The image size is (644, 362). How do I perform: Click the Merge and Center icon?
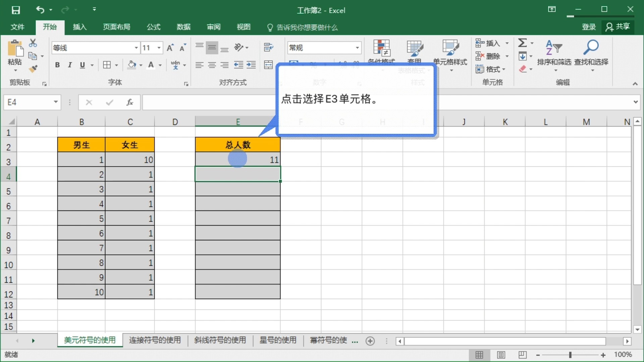[x=268, y=65]
